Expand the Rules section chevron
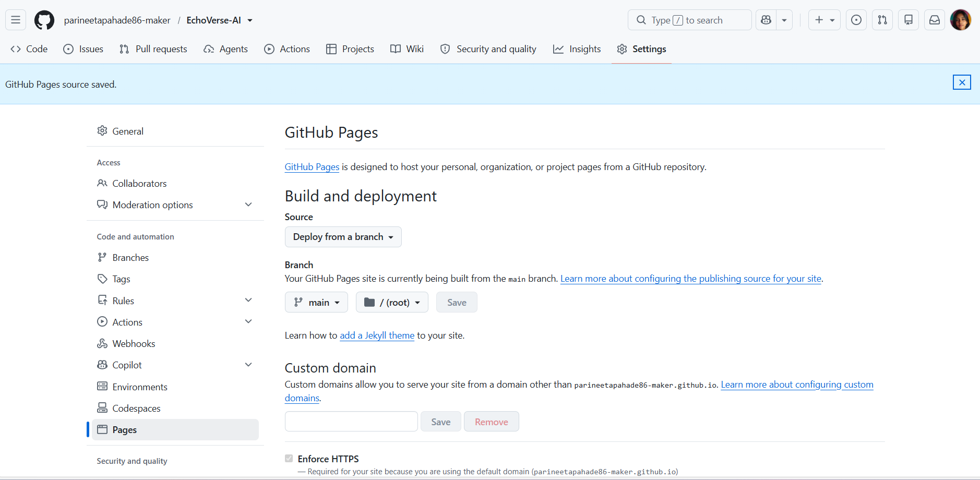Screen dimensions: 980x480 coord(248,300)
